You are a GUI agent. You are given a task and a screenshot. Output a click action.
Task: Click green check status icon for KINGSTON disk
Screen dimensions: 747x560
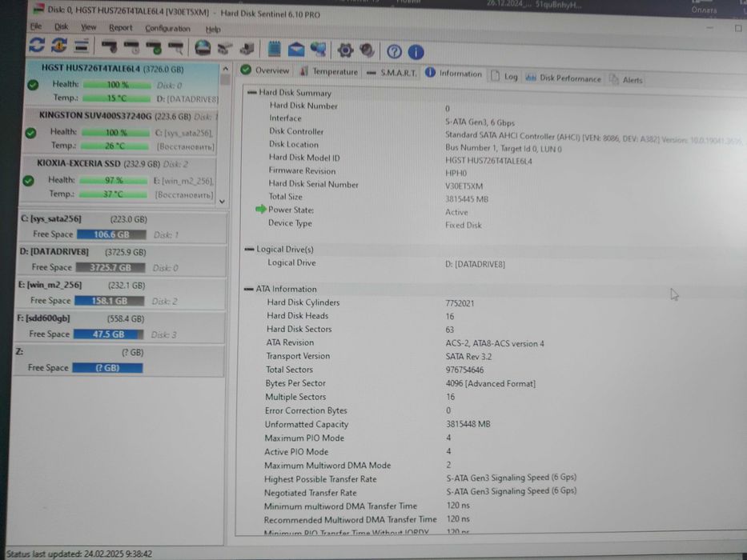tap(31, 133)
